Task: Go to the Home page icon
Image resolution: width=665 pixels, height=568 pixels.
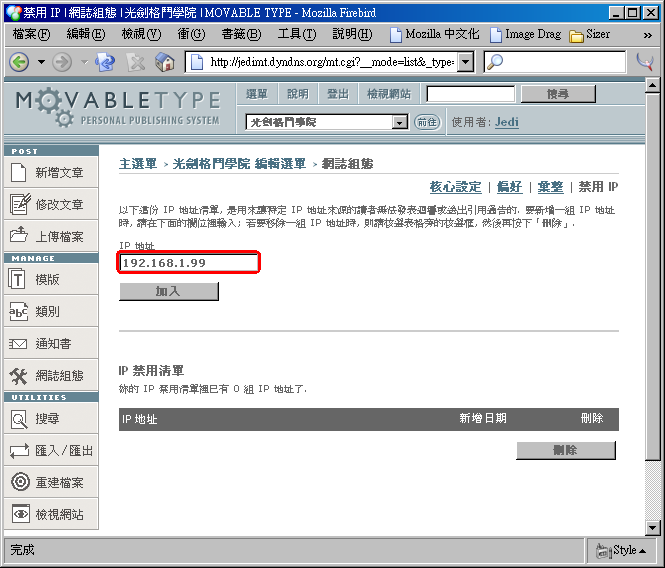Action: coord(165,62)
